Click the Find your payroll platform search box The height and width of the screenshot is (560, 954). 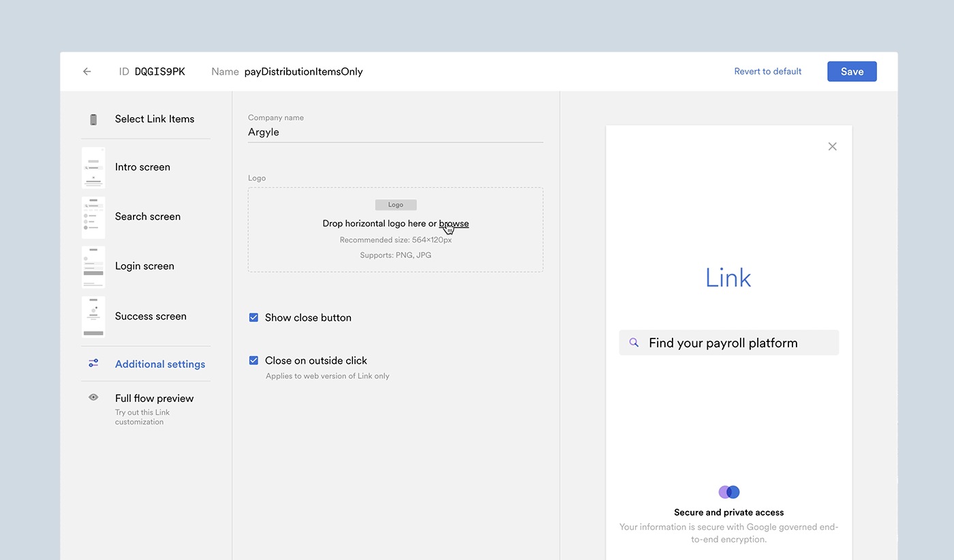point(729,343)
